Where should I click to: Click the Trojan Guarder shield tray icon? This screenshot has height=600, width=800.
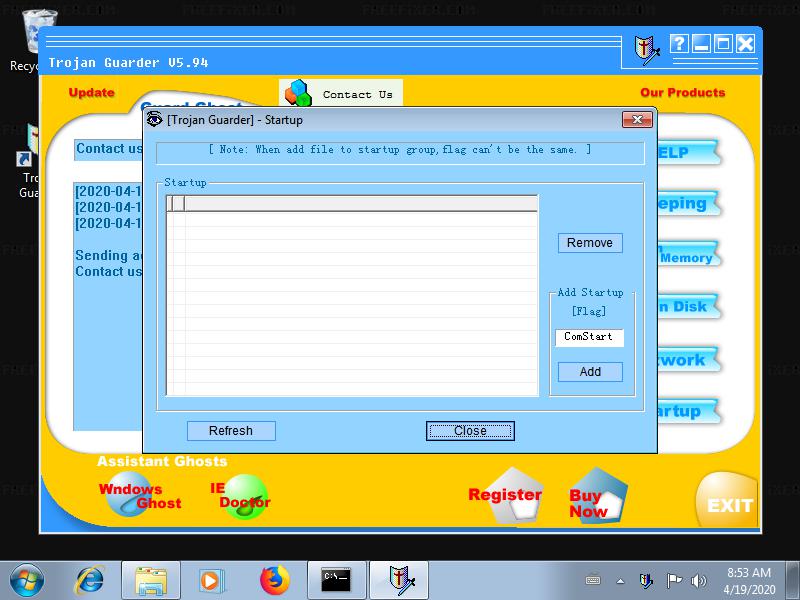click(646, 581)
